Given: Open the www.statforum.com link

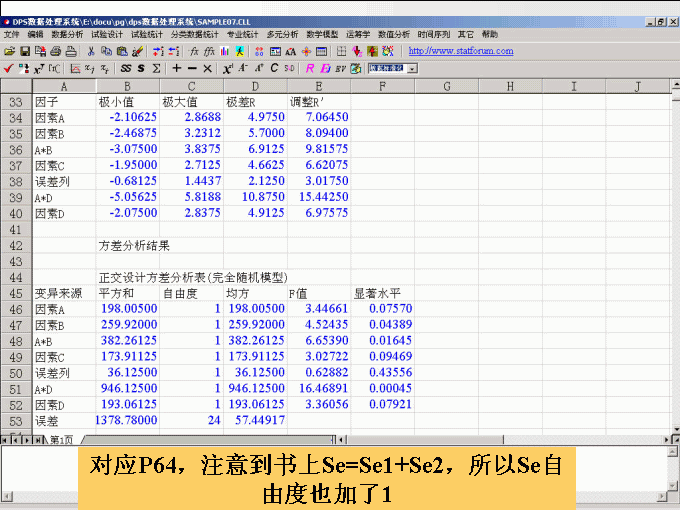Looking at the screenshot, I should click(461, 51).
